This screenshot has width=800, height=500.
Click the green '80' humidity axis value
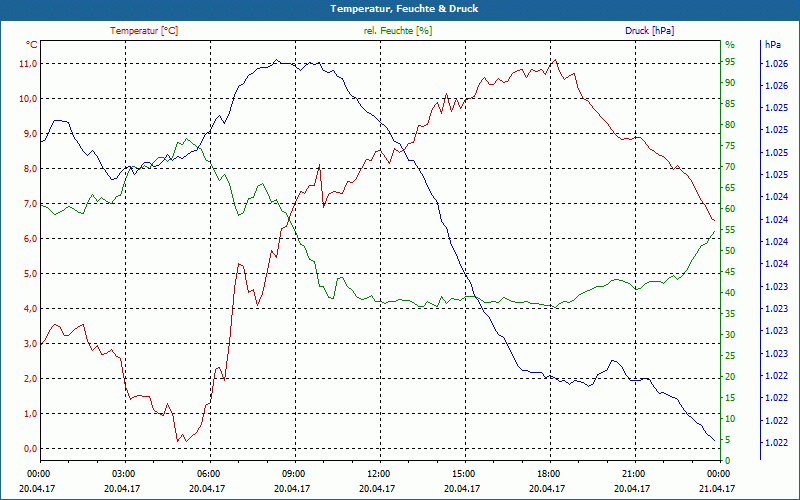[730, 125]
